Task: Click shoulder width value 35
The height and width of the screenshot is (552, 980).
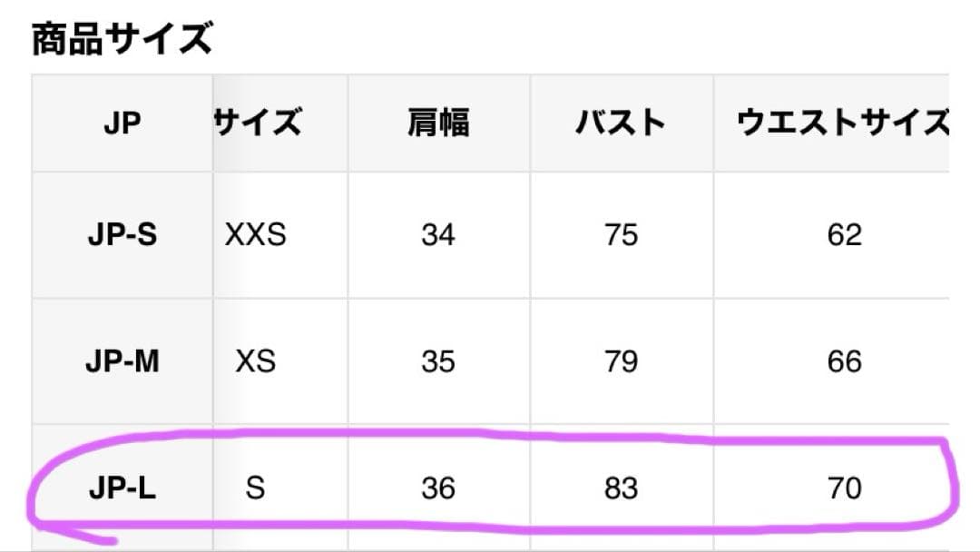Action: tap(438, 361)
